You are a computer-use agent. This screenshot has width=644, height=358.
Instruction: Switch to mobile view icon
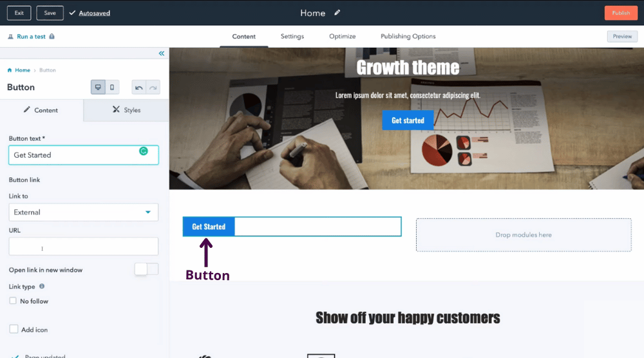[112, 87]
